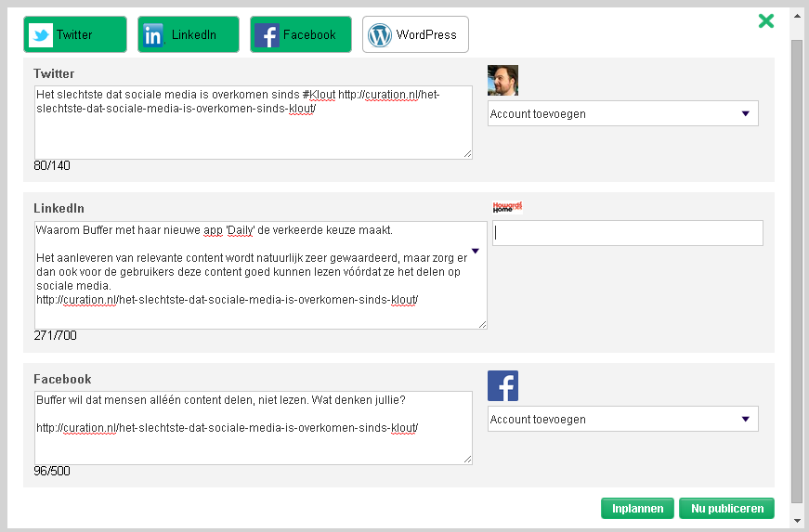
Task: Click the scrollbar down arrow
Action: click(x=797, y=520)
